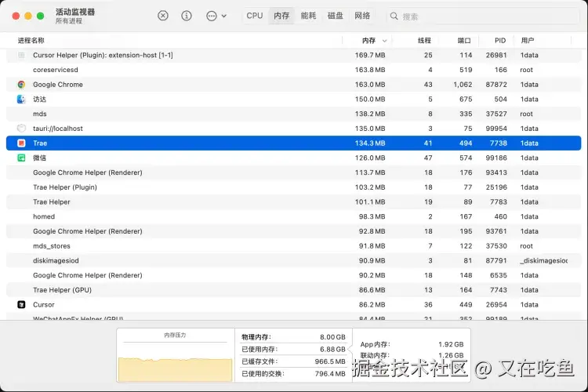
Task: Click the Google Chrome process name
Action: click(58, 85)
